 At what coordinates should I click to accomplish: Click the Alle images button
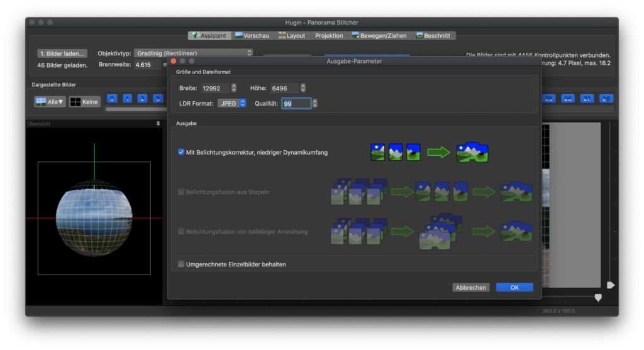point(50,102)
